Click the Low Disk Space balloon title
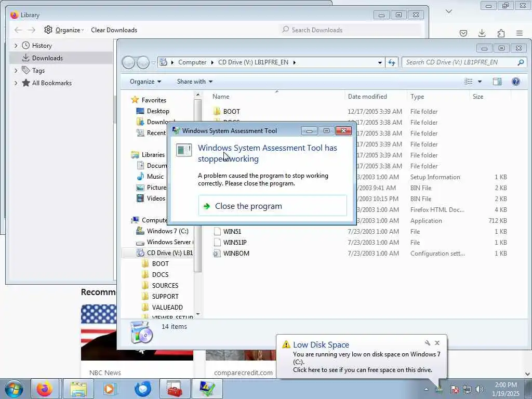This screenshot has width=532, height=399. 321,345
